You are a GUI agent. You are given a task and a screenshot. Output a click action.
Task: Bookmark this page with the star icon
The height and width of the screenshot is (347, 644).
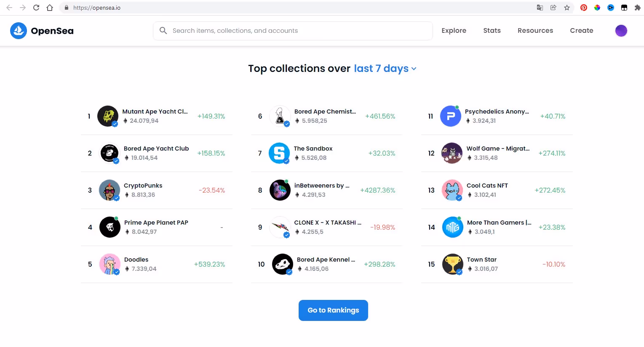tap(567, 8)
